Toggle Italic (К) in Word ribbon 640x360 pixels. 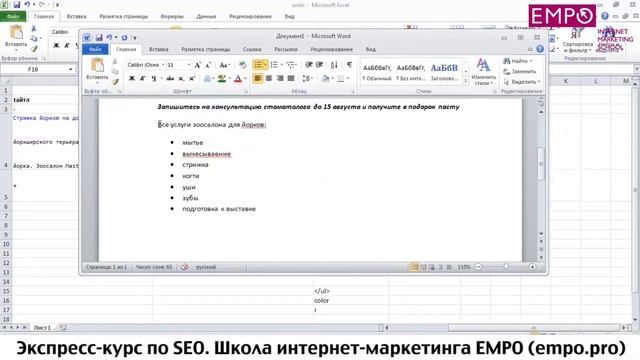click(142, 78)
